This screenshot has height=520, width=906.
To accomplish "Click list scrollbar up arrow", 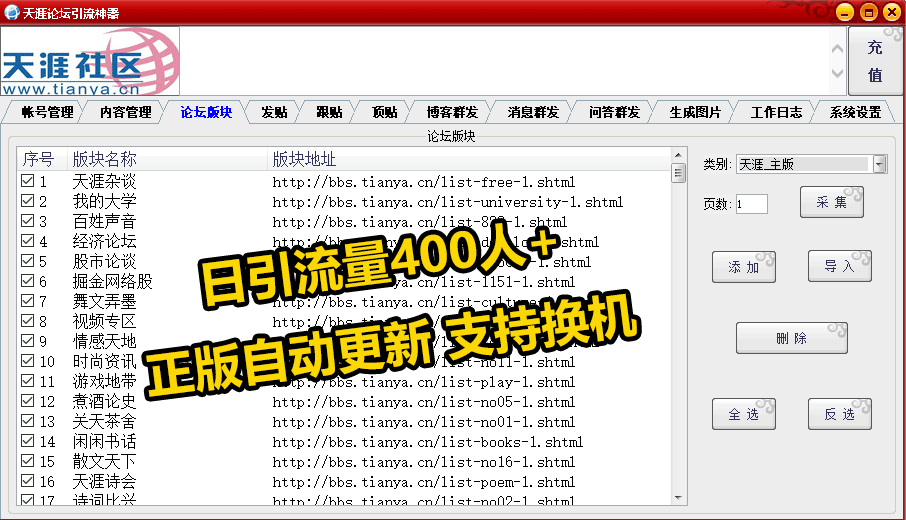I will tap(678, 155).
